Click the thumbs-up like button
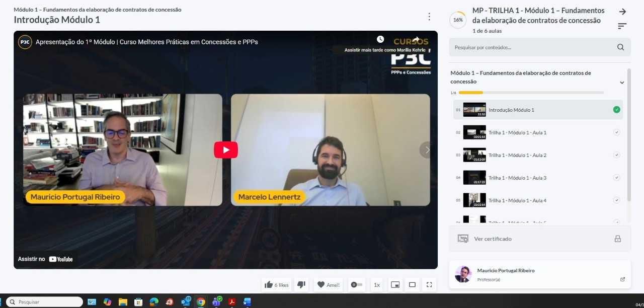644x308 pixels. pyautogui.click(x=276, y=285)
